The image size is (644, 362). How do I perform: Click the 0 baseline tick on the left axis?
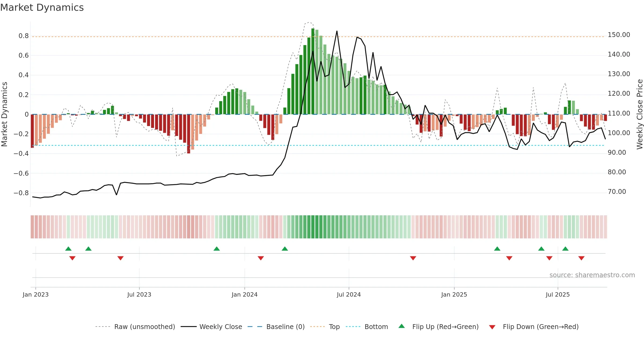coord(27,114)
